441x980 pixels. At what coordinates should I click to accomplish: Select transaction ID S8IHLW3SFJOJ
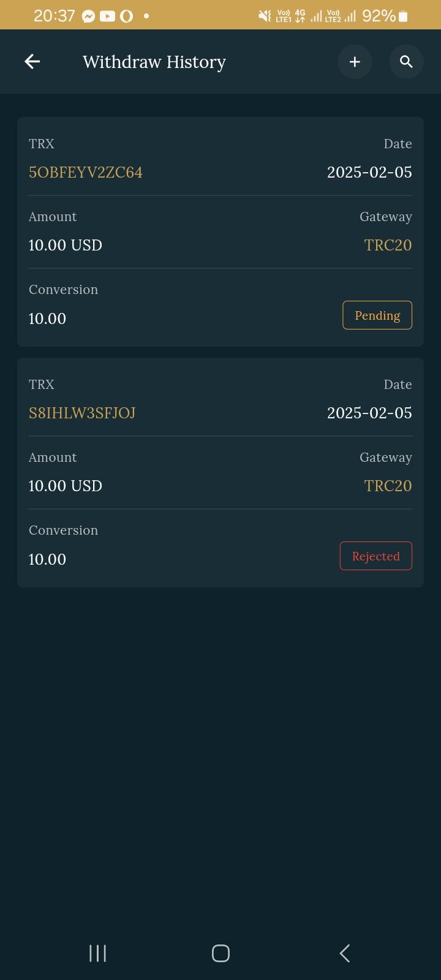pos(82,413)
